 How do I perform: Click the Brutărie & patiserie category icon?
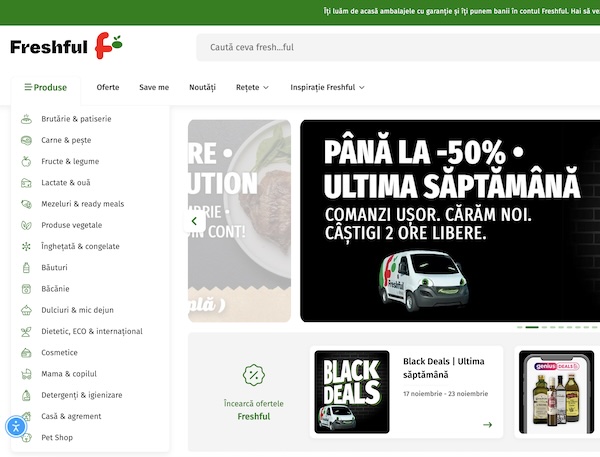point(26,119)
